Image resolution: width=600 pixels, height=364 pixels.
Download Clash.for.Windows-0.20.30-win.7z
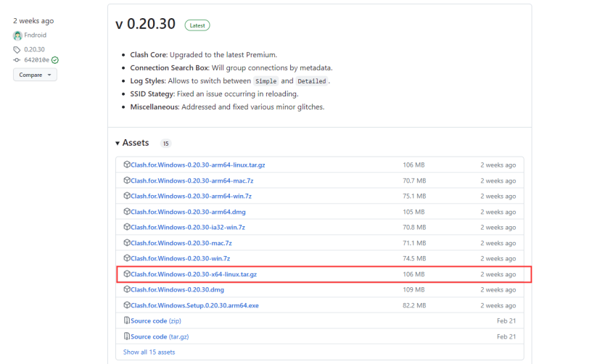[180, 258]
